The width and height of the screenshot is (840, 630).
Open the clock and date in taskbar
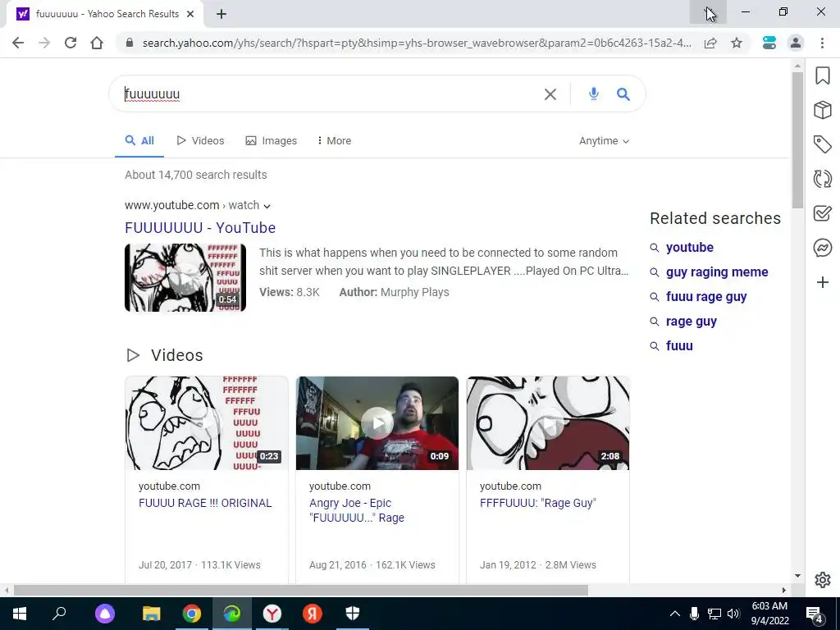[769, 614]
